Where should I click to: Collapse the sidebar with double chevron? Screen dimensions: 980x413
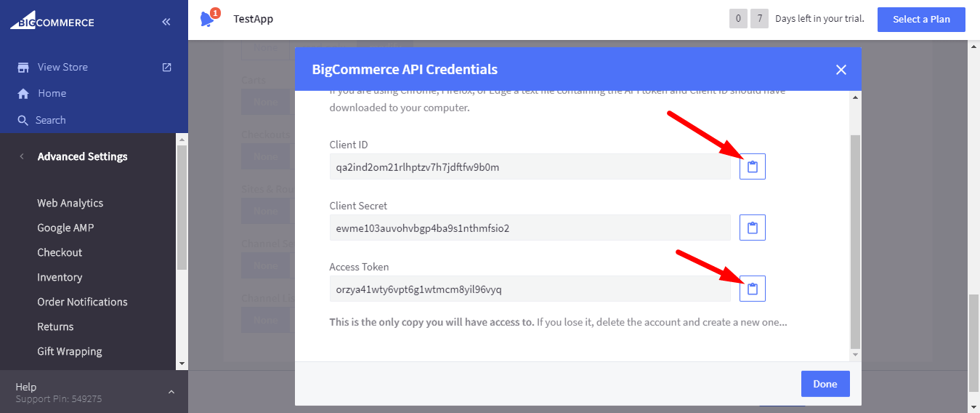point(166,23)
